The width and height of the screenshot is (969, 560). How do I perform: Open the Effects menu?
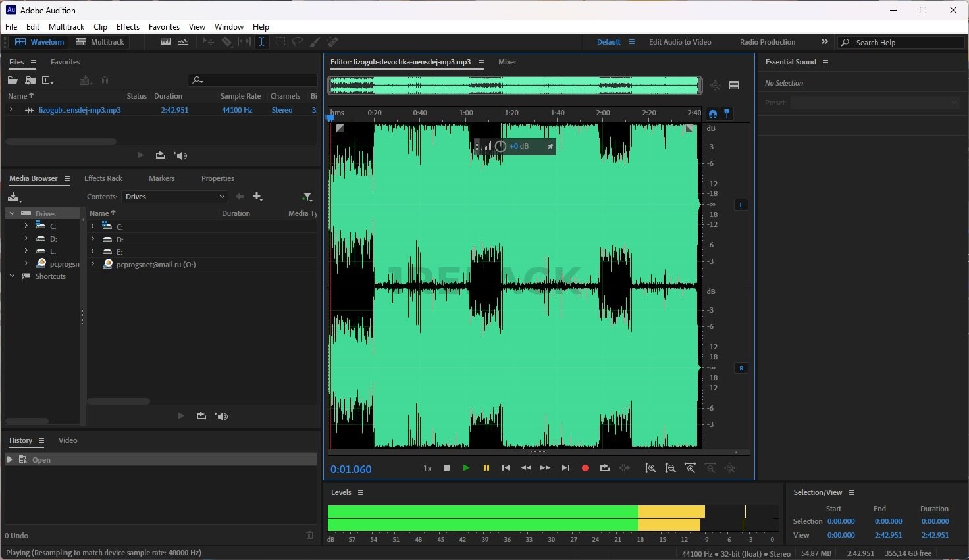pos(128,27)
